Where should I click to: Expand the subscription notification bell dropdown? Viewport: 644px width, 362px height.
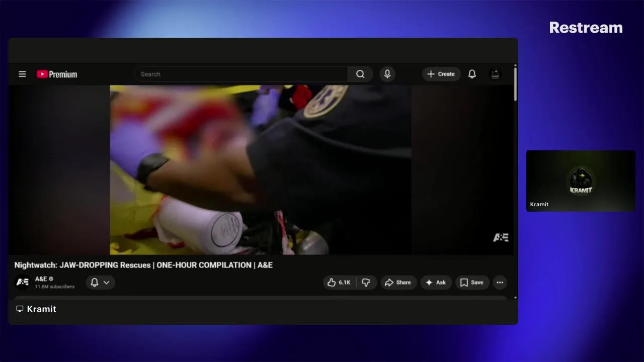coord(100,283)
